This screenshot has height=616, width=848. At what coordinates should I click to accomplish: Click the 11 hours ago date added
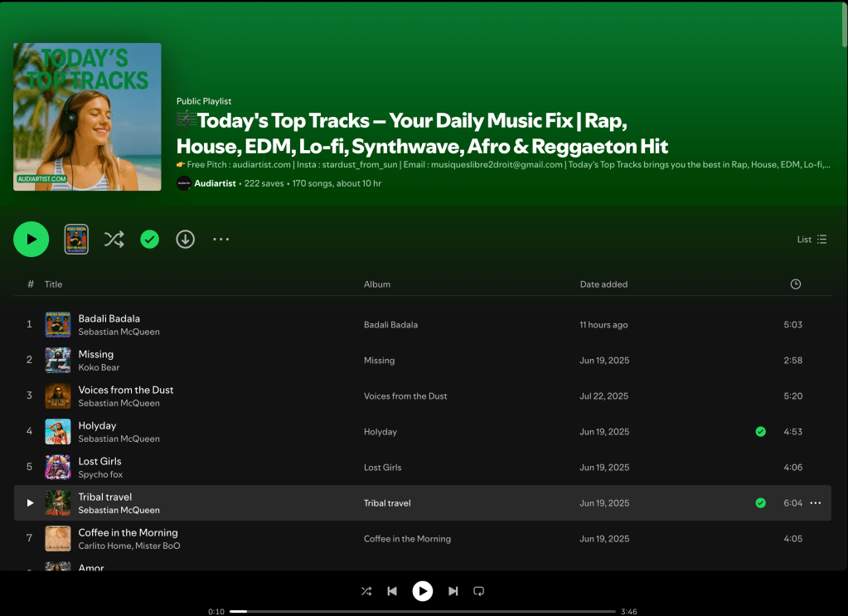click(603, 324)
